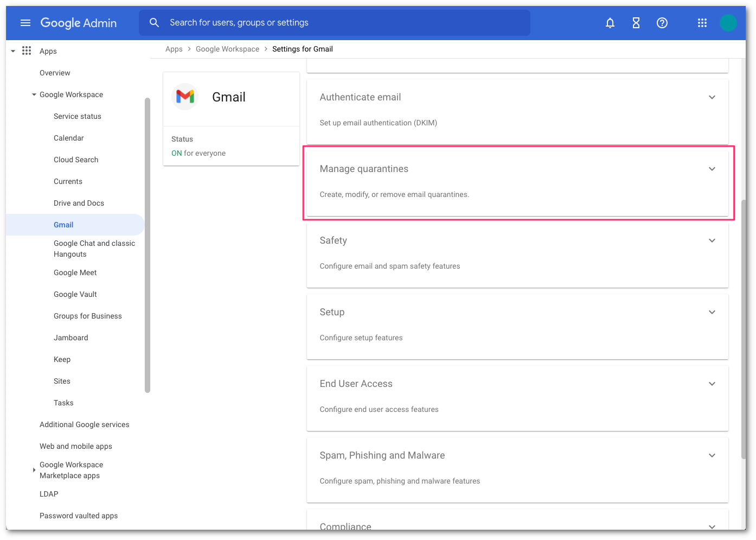This screenshot has width=756, height=540.
Task: Open Drive and Docs settings
Action: click(x=79, y=203)
